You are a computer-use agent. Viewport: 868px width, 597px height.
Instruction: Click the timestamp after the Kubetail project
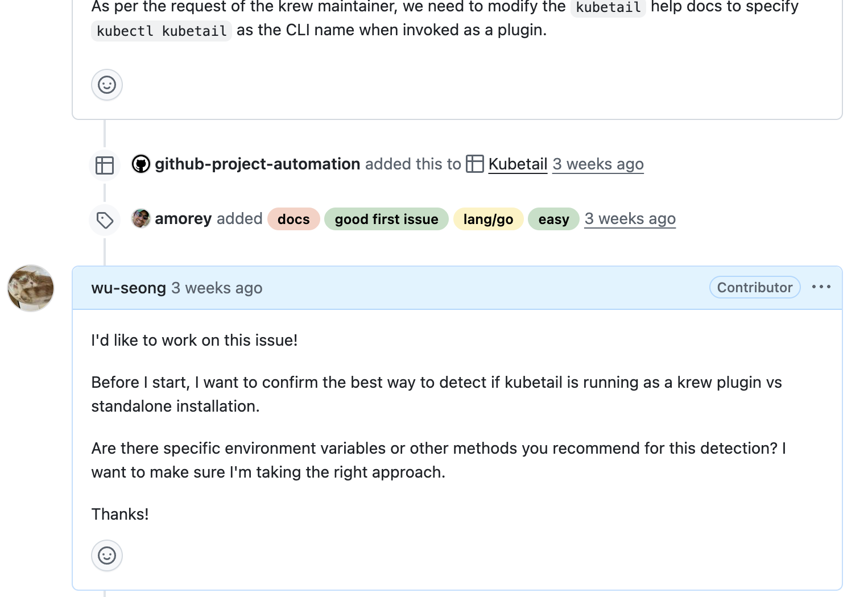pyautogui.click(x=598, y=164)
